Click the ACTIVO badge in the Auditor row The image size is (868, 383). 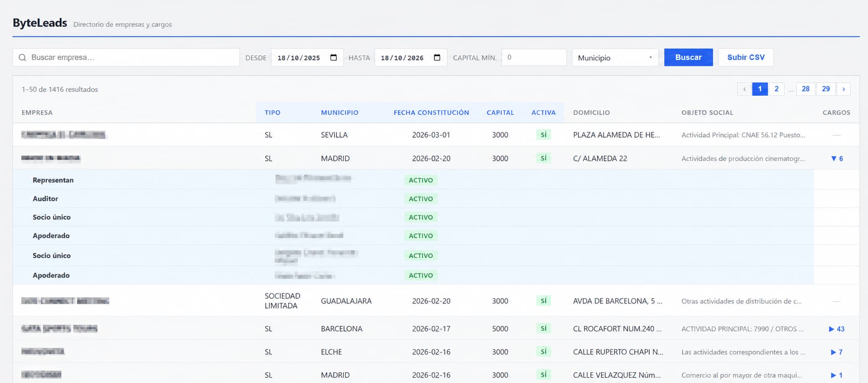pos(421,199)
